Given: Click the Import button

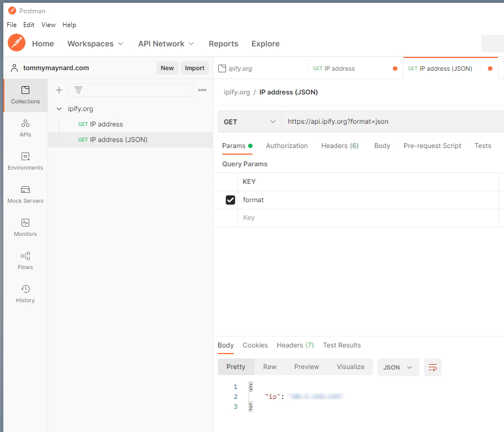Looking at the screenshot, I should [195, 68].
